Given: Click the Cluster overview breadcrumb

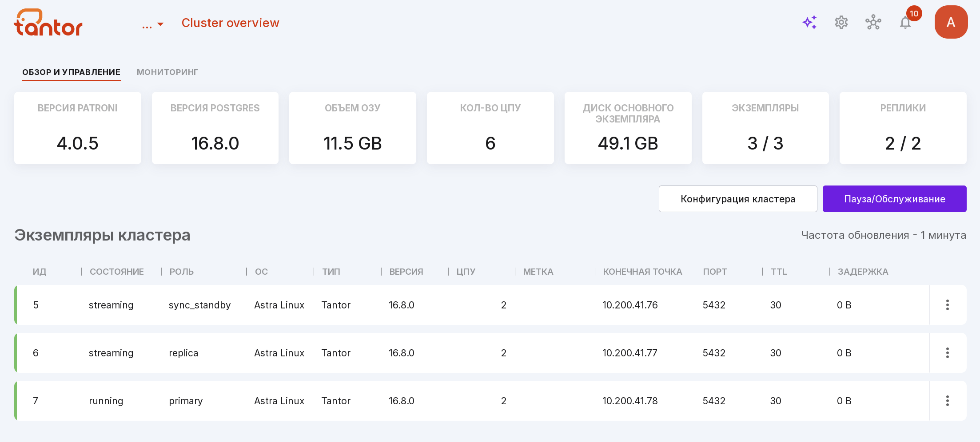Looking at the screenshot, I should pyautogui.click(x=230, y=23).
